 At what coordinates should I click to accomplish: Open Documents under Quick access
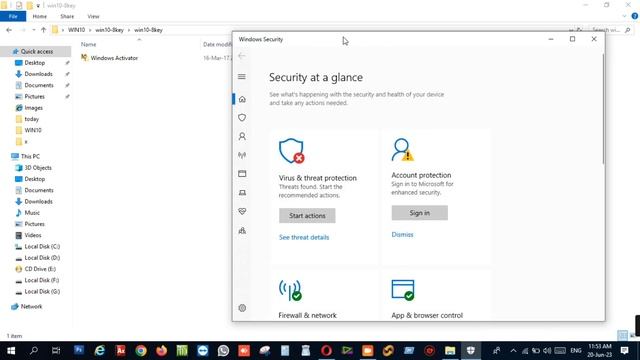tap(39, 85)
